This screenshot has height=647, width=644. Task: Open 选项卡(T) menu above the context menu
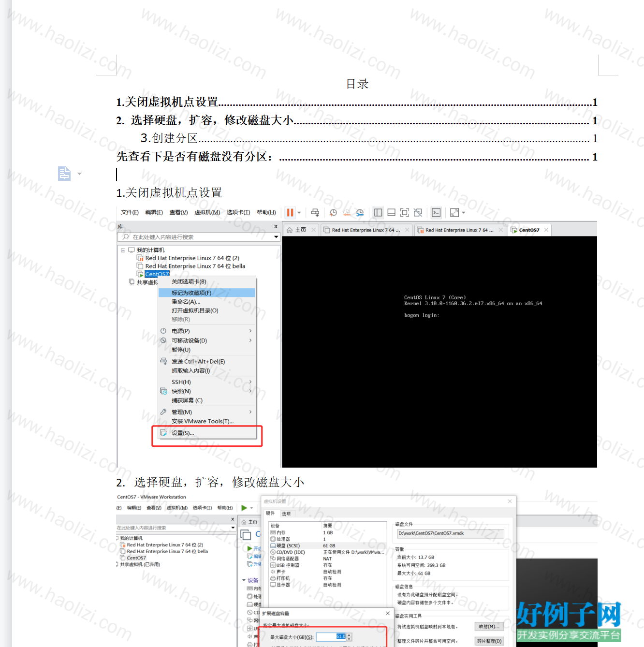pyautogui.click(x=238, y=212)
